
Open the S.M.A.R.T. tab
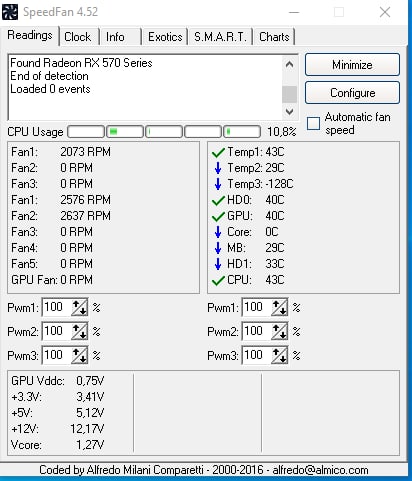point(220,37)
